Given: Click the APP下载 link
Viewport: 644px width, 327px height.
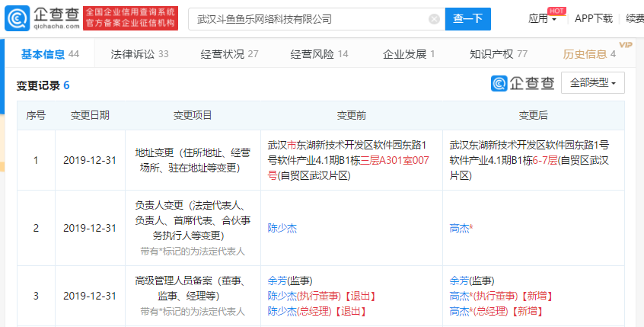Looking at the screenshot, I should [593, 19].
